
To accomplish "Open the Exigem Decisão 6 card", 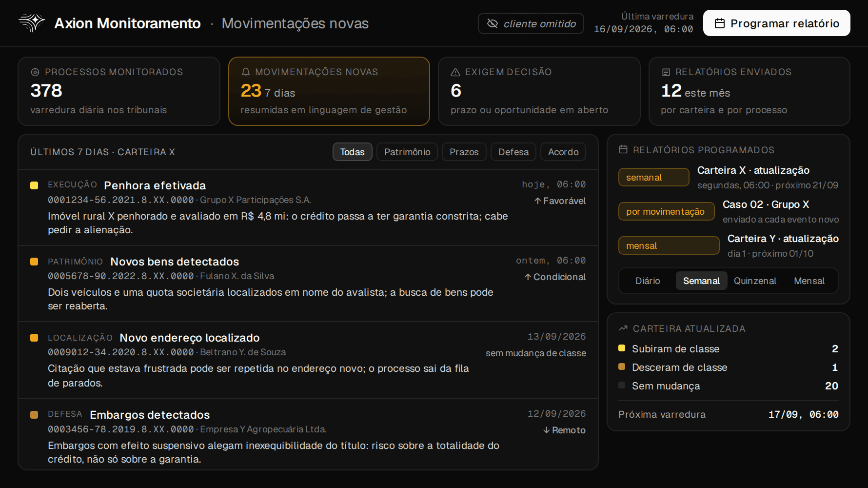I will point(539,91).
